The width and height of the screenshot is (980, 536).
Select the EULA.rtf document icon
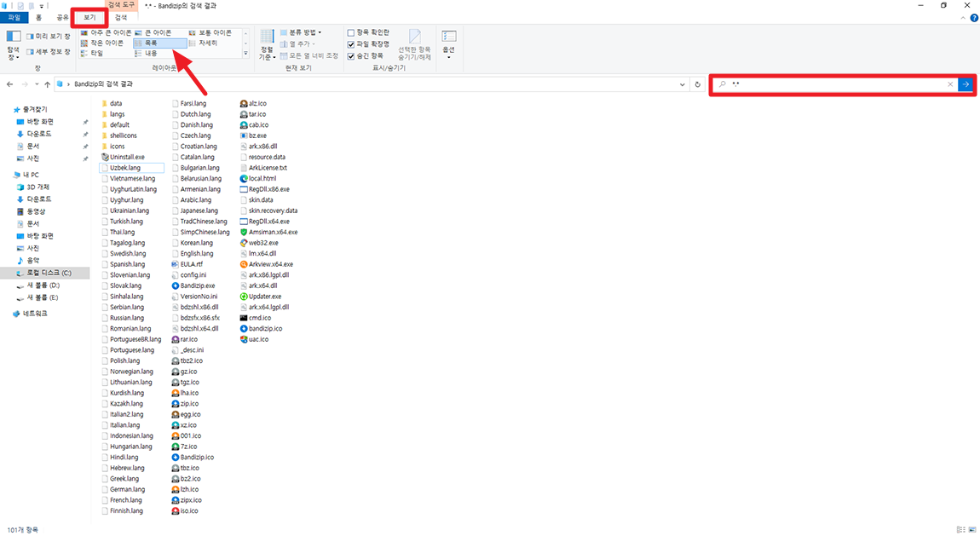tap(175, 264)
